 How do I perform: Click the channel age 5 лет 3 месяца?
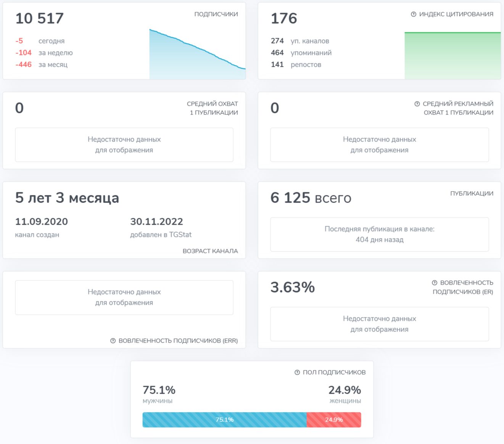(x=67, y=198)
